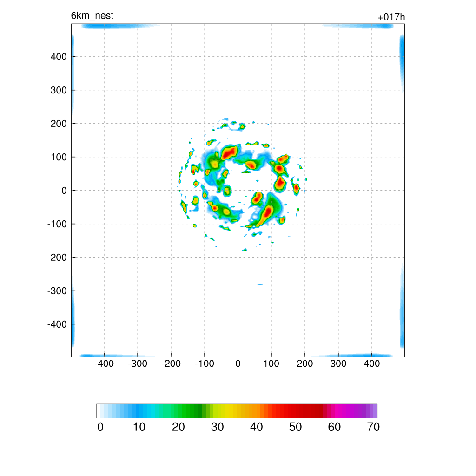Click the x-axis tick label 100
The width and height of the screenshot is (476, 476).
[x=271, y=364]
